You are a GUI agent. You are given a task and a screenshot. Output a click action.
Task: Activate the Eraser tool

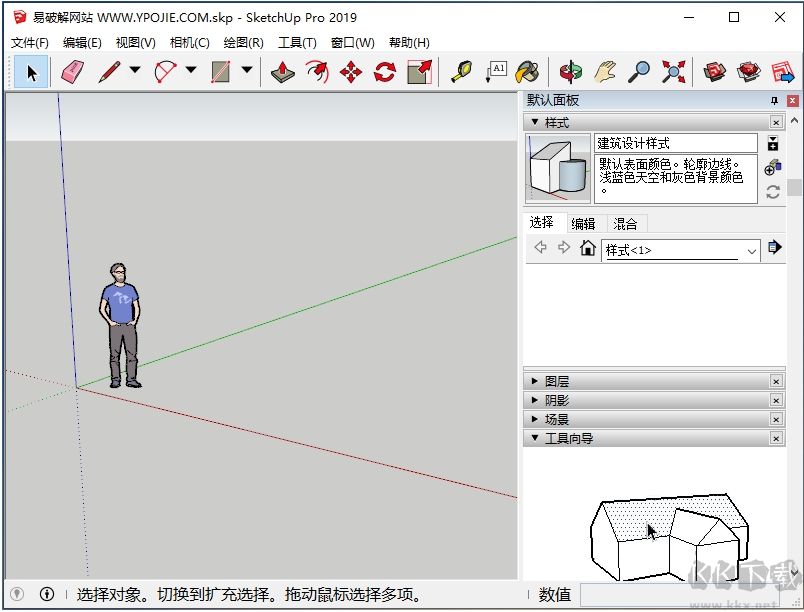(x=73, y=72)
